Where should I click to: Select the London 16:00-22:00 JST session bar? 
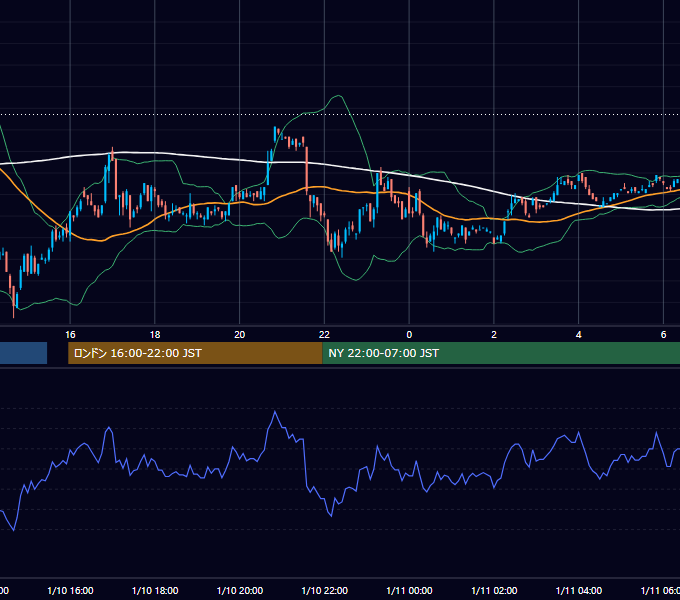[195, 353]
